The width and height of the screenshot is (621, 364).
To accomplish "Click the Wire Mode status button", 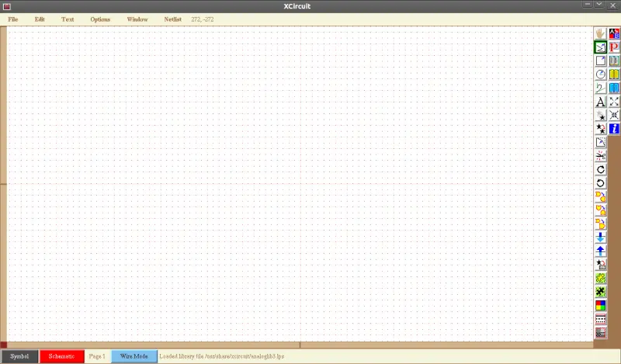I will point(134,356).
